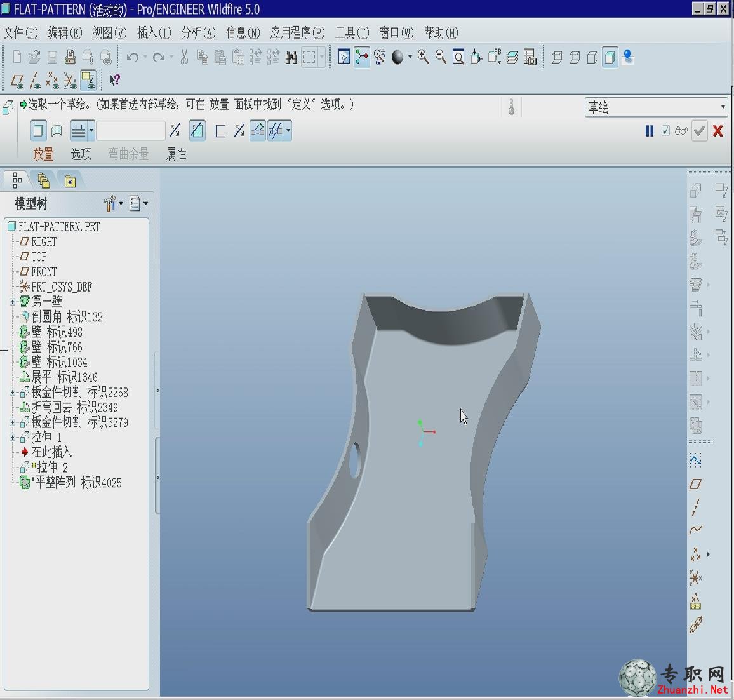The image size is (734, 700).
Task: Pause the feature tool
Action: click(650, 131)
